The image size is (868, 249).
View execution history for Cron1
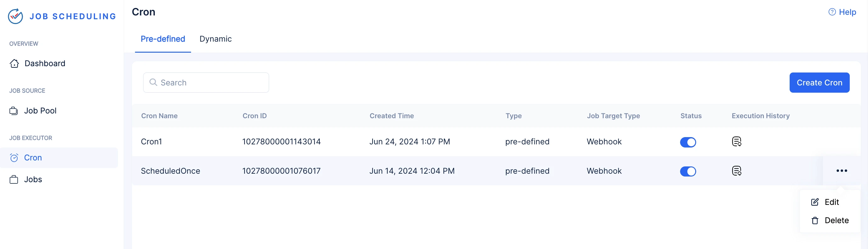point(736,142)
